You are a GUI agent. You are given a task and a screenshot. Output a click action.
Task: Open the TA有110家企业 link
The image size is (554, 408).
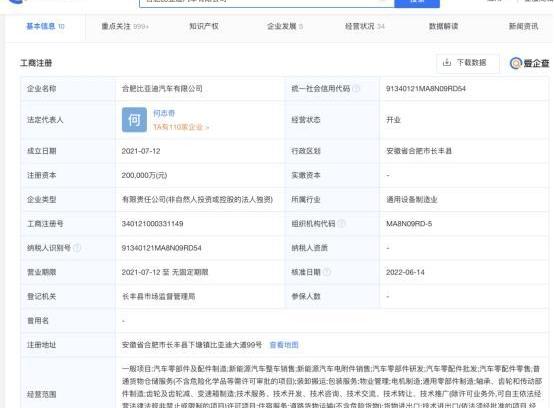(181, 127)
